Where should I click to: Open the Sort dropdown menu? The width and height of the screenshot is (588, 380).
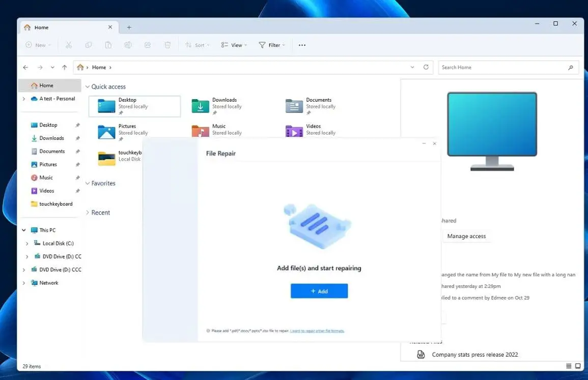pyautogui.click(x=197, y=45)
